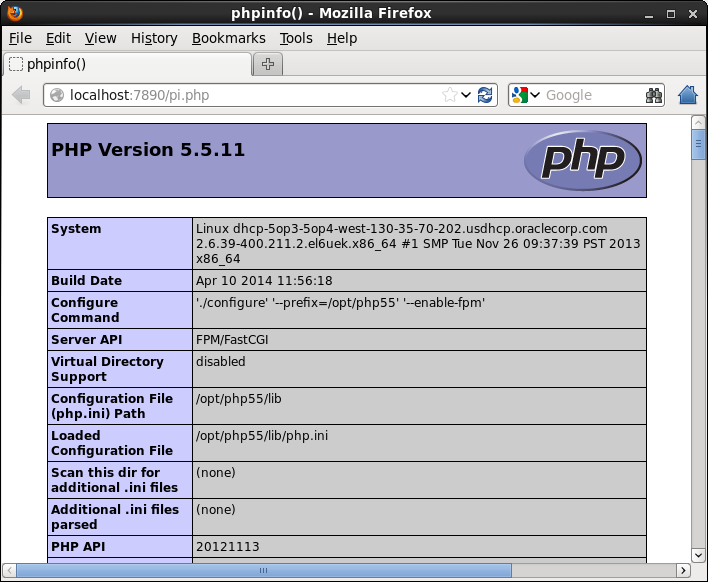Viewport: 708px width, 582px height.
Task: Bookmark this page with the star icon
Action: click(449, 95)
